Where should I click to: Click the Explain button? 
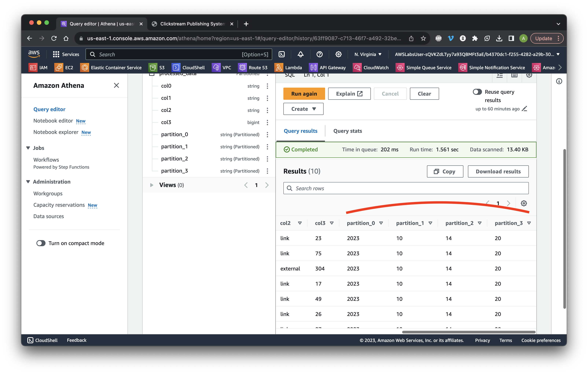(349, 94)
